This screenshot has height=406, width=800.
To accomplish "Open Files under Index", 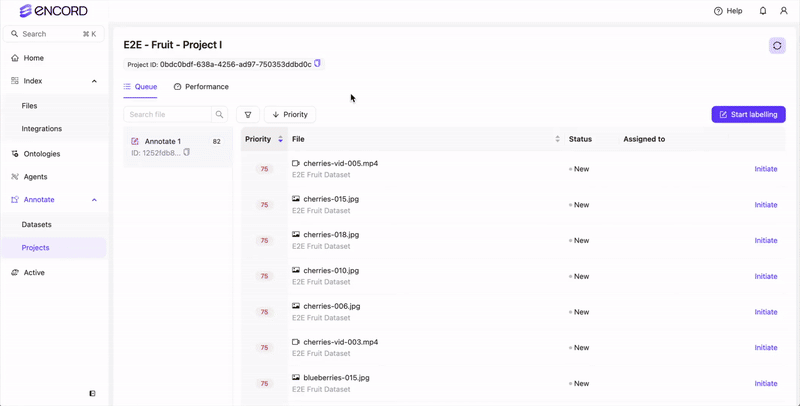I will [x=30, y=106].
